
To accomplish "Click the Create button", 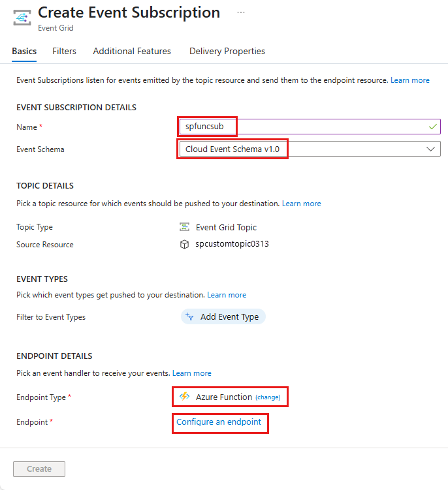I will pyautogui.click(x=39, y=468).
